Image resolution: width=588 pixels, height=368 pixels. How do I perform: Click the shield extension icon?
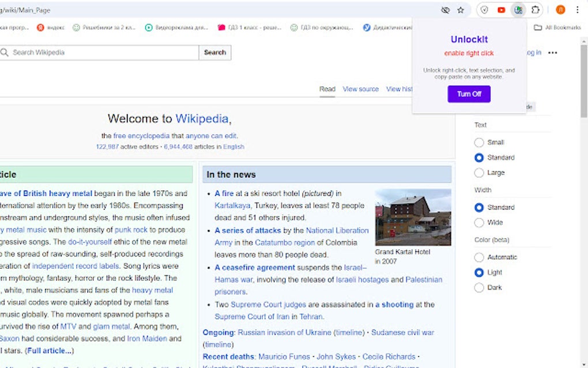[x=484, y=10]
